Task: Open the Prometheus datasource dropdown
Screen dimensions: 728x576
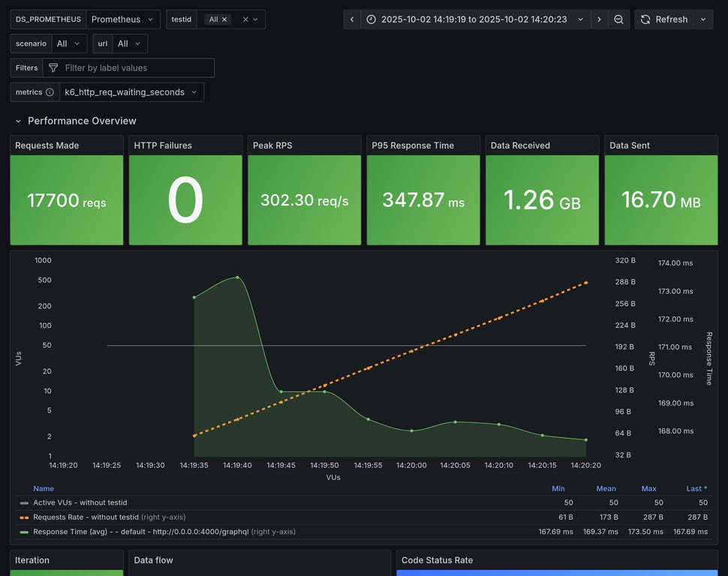Action: tap(122, 19)
